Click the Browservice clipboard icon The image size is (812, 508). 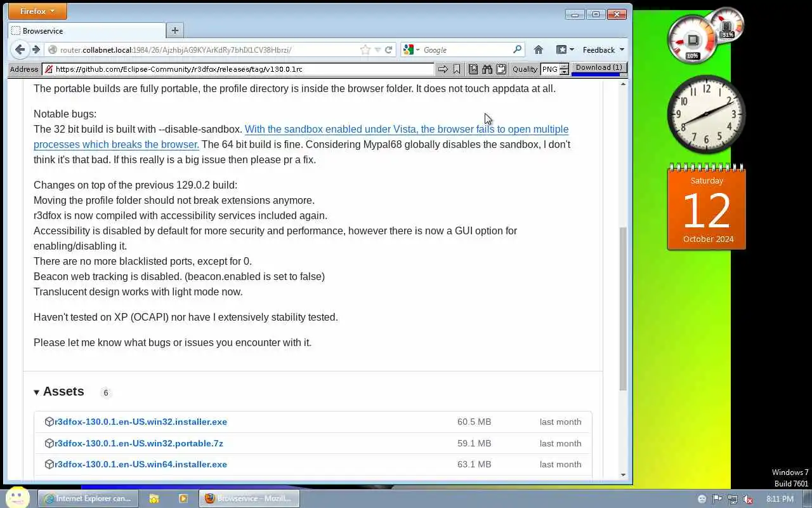coord(501,69)
